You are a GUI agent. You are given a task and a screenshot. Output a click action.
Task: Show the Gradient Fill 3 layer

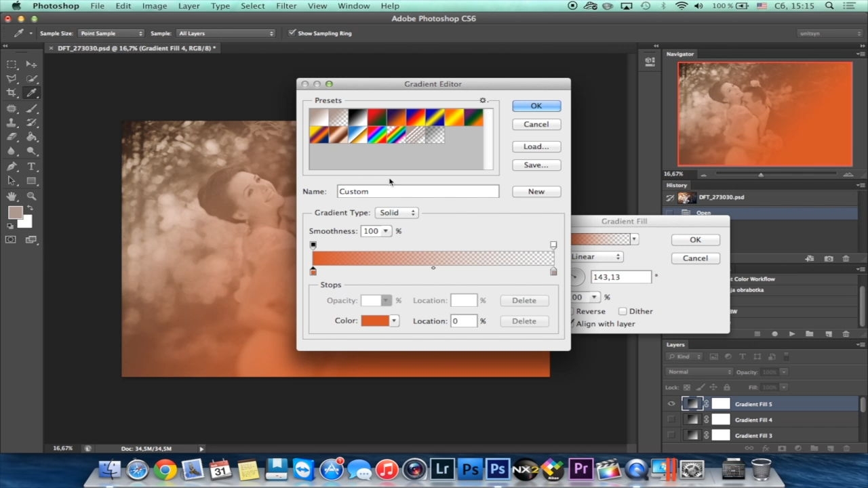[671, 435]
